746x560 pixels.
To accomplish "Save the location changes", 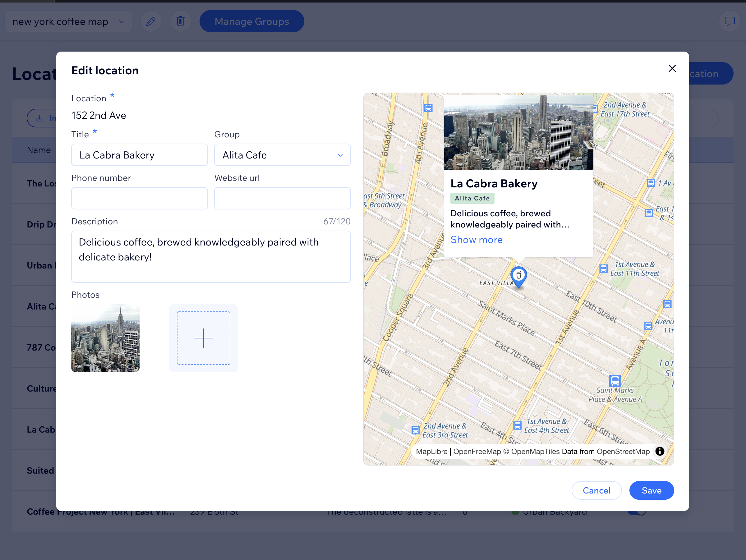I will (x=651, y=490).
